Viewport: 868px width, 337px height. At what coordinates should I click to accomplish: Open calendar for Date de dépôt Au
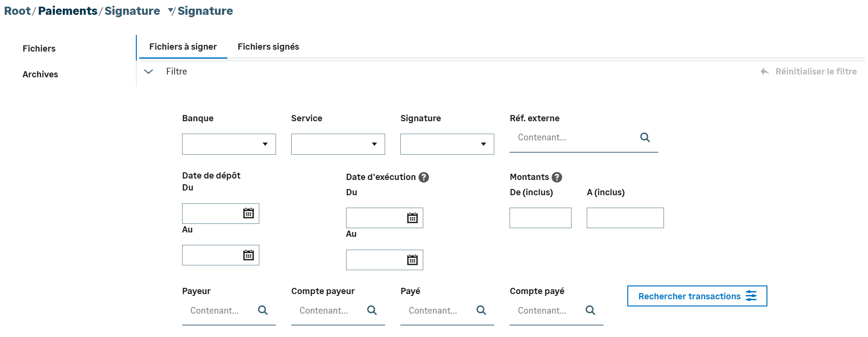pyautogui.click(x=248, y=255)
